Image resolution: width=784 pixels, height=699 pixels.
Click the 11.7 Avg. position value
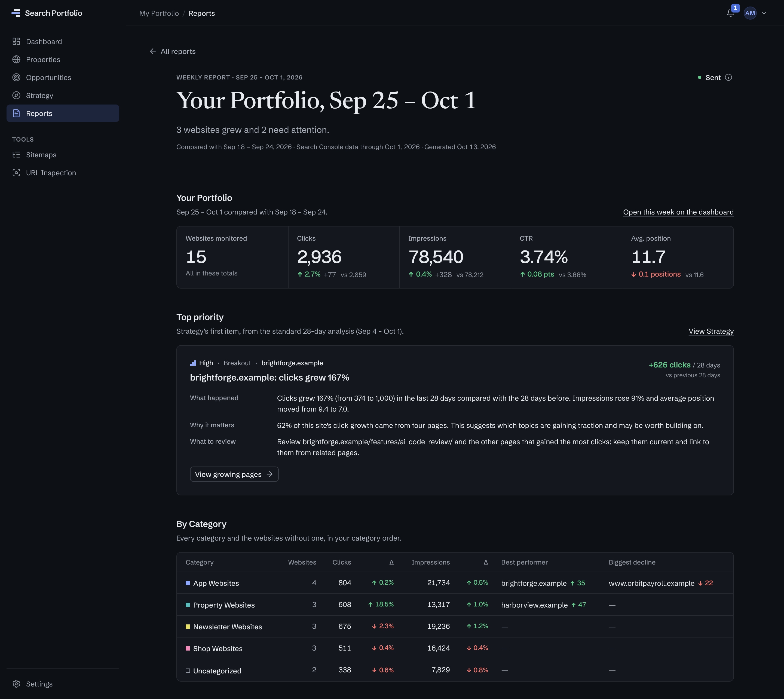point(648,257)
